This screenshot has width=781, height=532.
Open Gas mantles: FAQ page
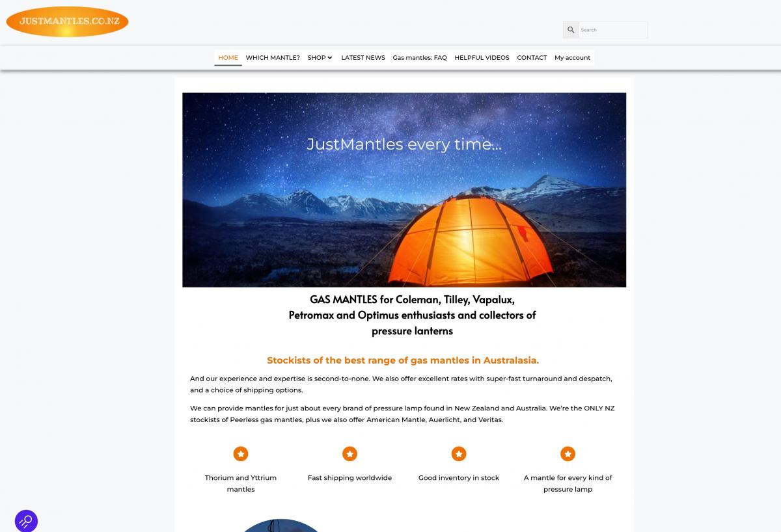coord(420,58)
